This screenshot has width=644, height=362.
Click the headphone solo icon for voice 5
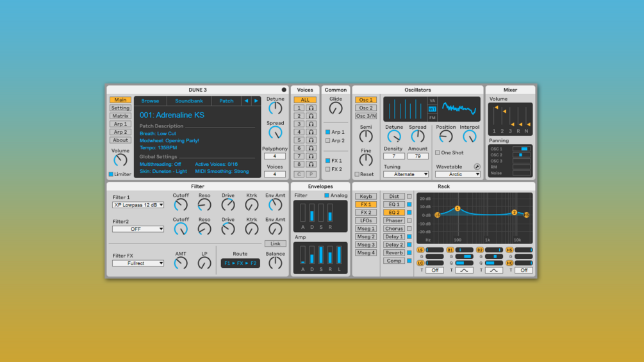pyautogui.click(x=311, y=140)
